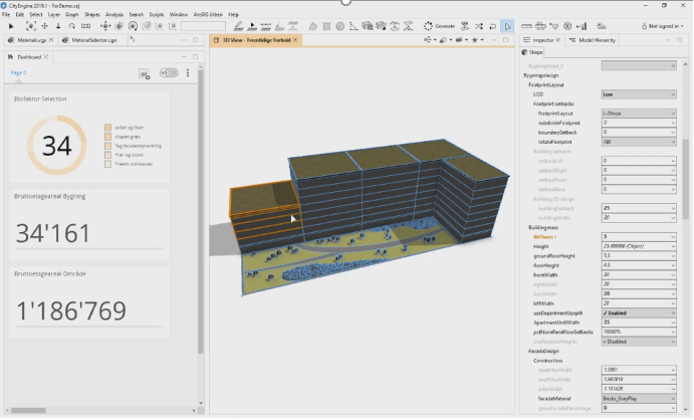Click the highlighted model interaction cursor tool
Viewport: 694px width, 420px height.
coord(507,26)
